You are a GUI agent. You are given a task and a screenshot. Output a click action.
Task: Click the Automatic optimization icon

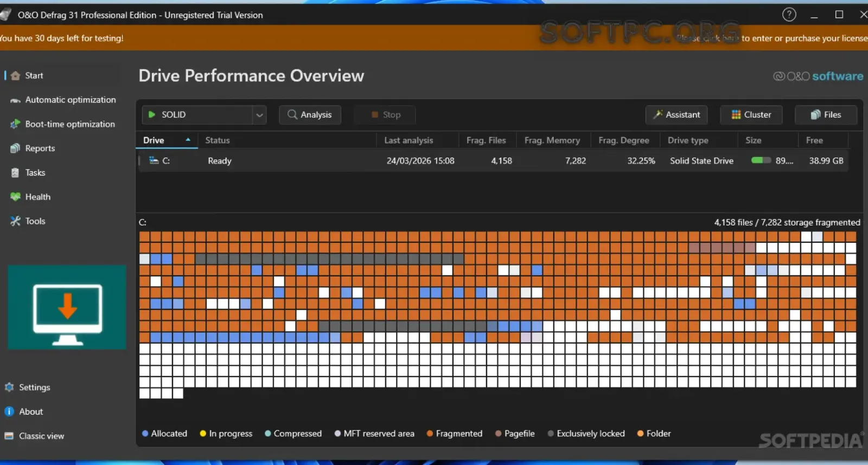click(15, 100)
